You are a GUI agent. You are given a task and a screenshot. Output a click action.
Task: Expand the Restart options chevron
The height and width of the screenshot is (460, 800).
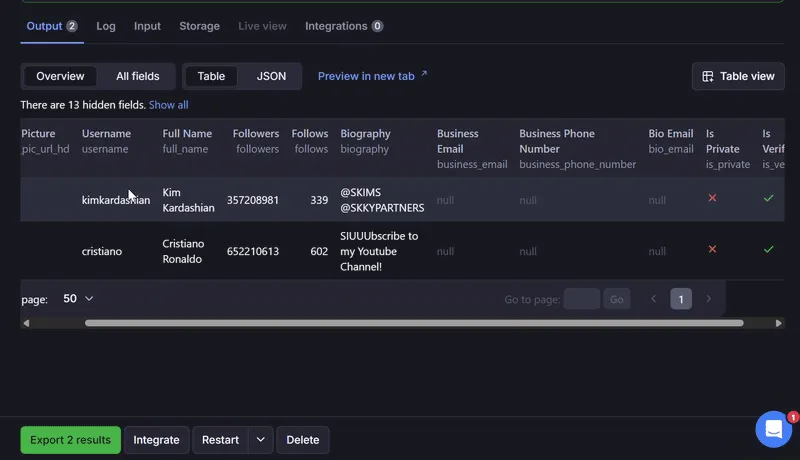click(x=261, y=440)
